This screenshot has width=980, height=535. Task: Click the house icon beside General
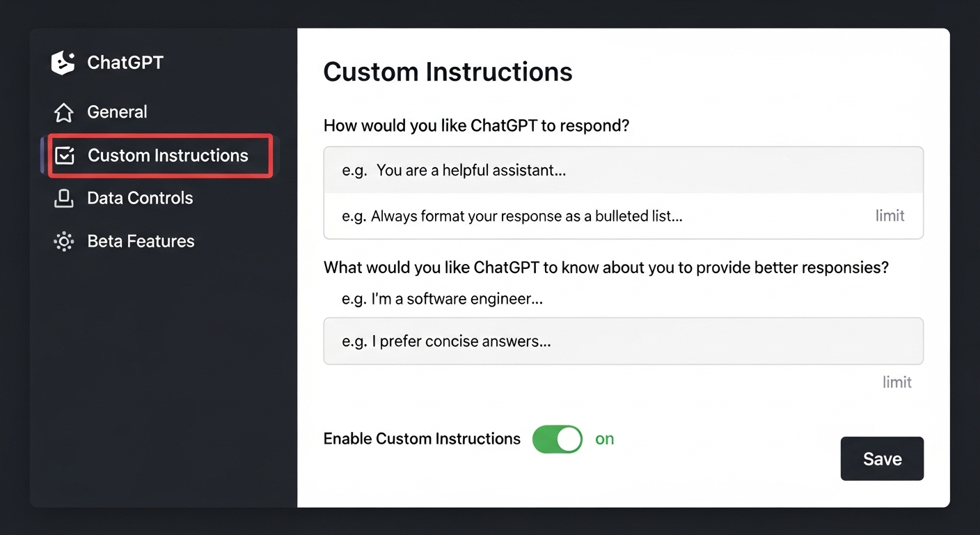pyautogui.click(x=64, y=112)
